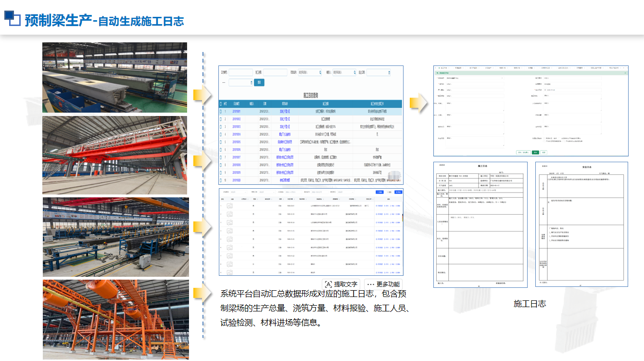Open the project name dropdown in log form

tap(475, 78)
